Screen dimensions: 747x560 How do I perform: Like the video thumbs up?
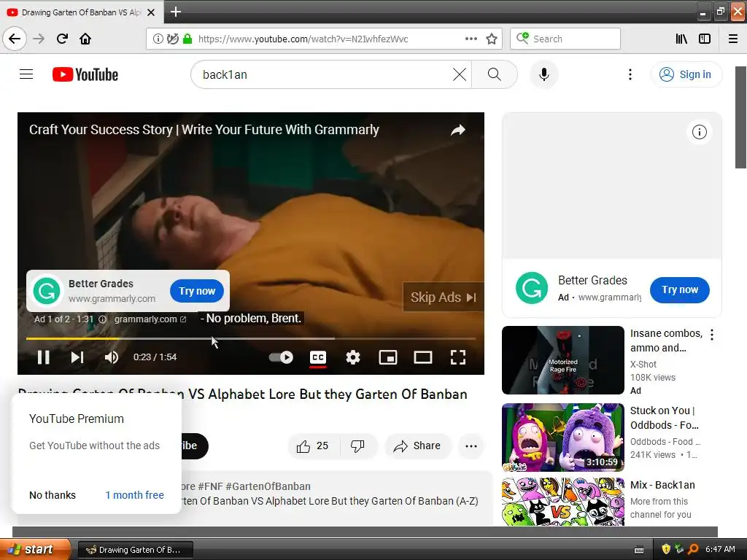coord(313,446)
